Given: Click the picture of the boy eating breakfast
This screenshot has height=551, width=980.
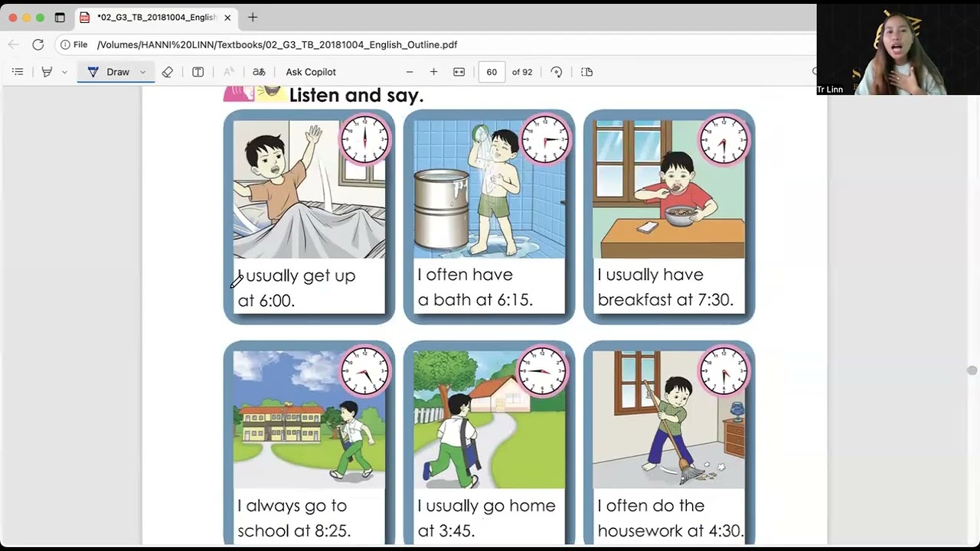Looking at the screenshot, I should pos(669,189).
